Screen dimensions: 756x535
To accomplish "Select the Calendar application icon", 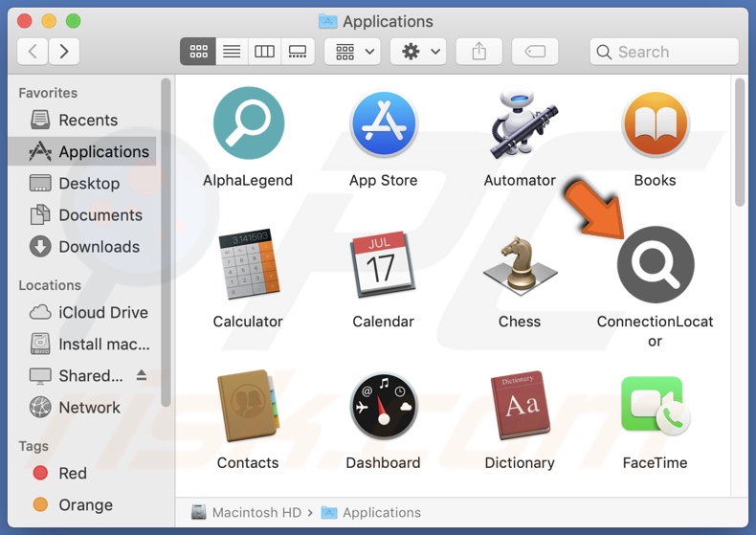I will pos(384,264).
